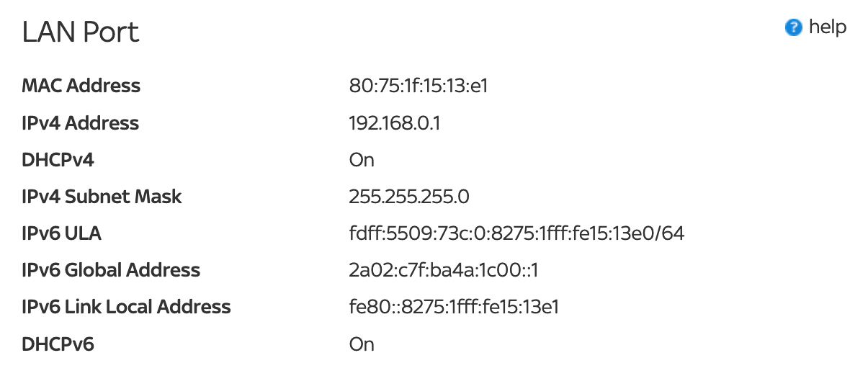
Task: Click the IPv6 Link Local Address label
Action: pyautogui.click(x=126, y=307)
